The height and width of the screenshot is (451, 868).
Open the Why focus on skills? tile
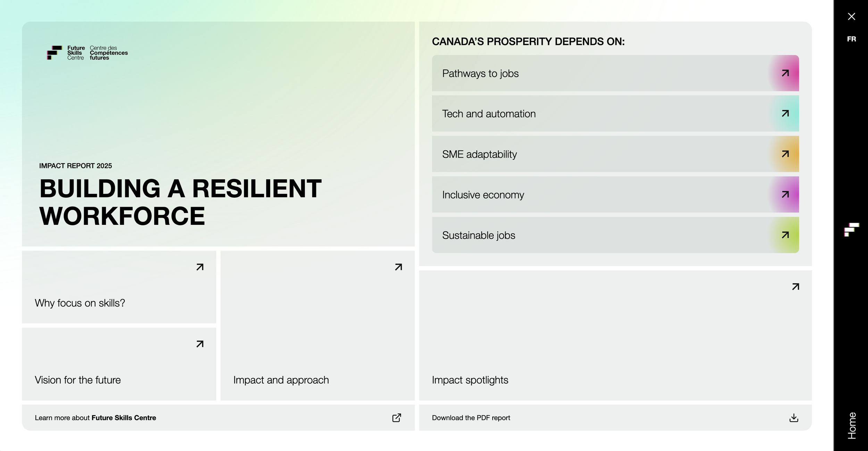(x=119, y=287)
